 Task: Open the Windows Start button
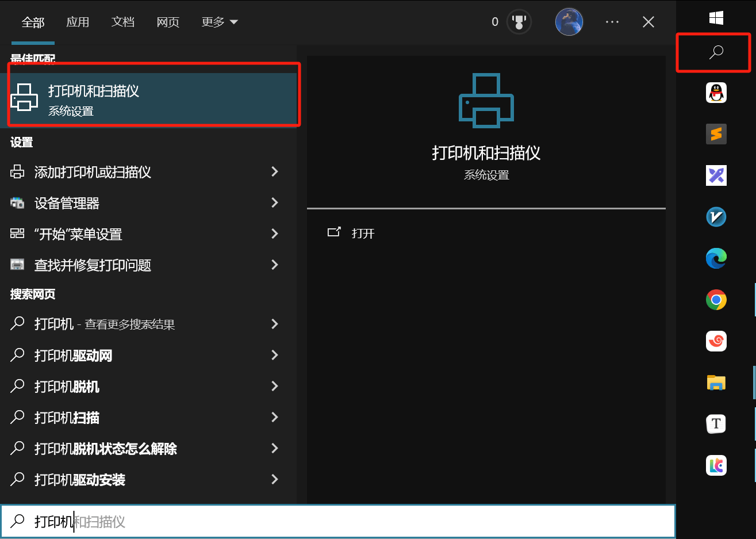(x=716, y=18)
